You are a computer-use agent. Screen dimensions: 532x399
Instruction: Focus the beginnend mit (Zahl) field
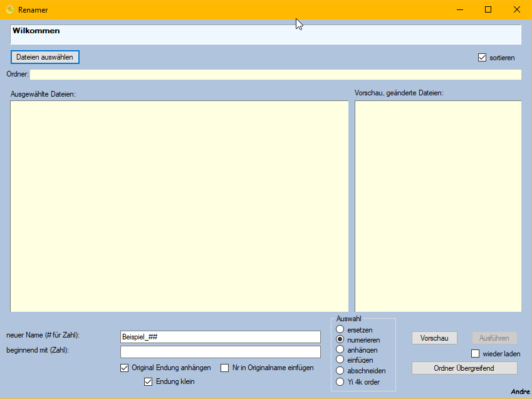(x=220, y=352)
